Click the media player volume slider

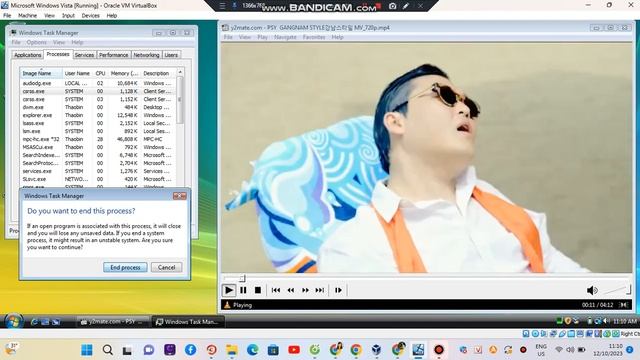(617, 290)
